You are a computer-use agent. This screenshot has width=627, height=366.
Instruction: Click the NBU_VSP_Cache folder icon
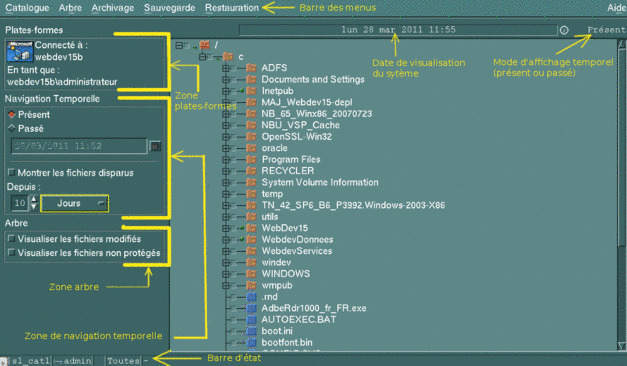pos(251,125)
